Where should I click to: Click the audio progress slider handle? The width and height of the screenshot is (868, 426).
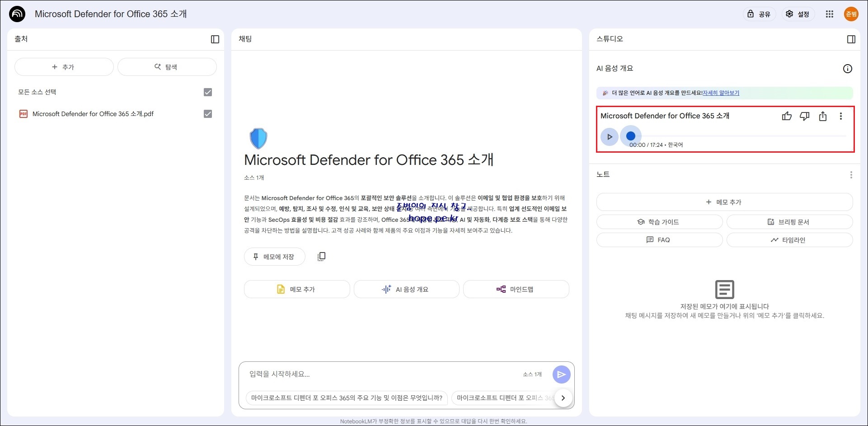coord(631,136)
